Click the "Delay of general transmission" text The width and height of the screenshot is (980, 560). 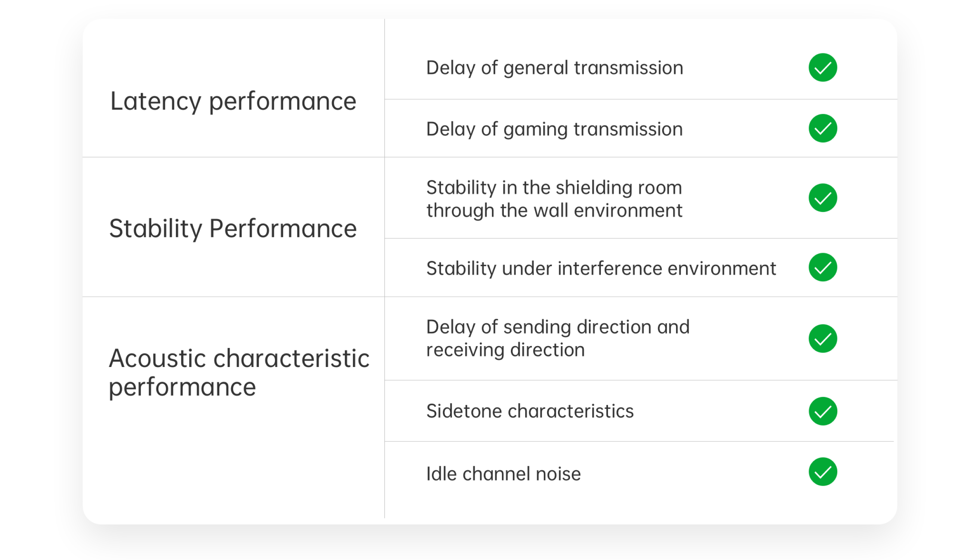[x=555, y=68]
